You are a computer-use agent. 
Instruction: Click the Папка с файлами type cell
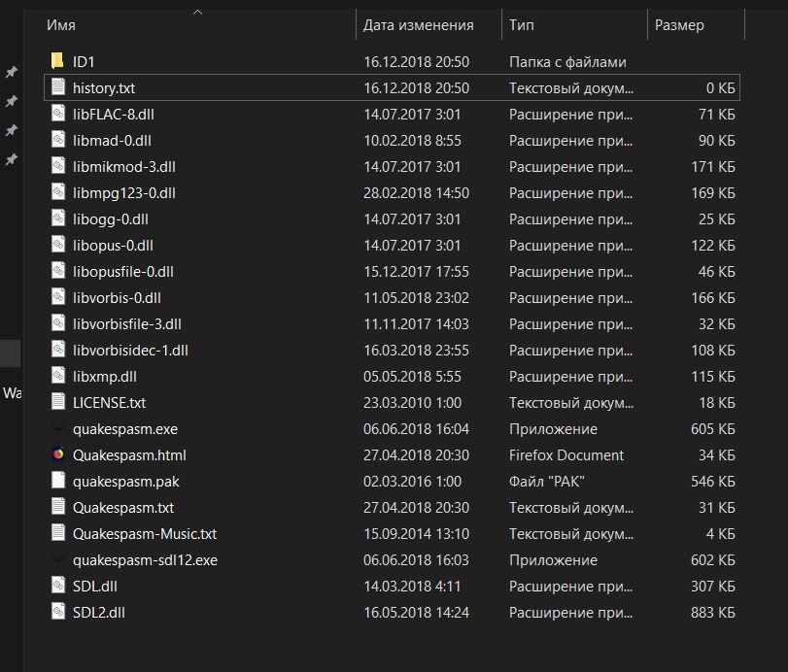567,62
